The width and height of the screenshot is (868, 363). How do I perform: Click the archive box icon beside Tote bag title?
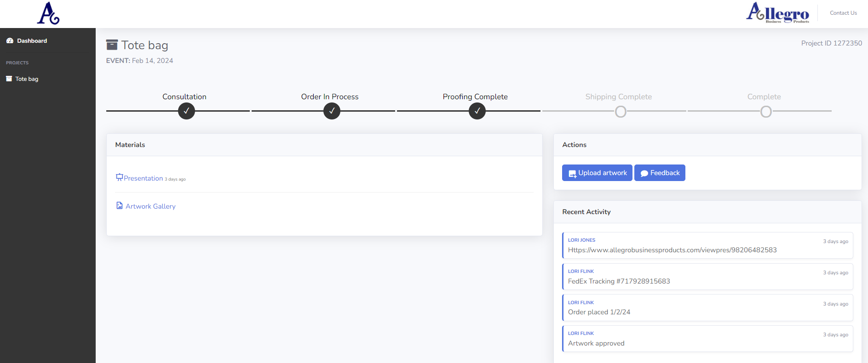112,45
